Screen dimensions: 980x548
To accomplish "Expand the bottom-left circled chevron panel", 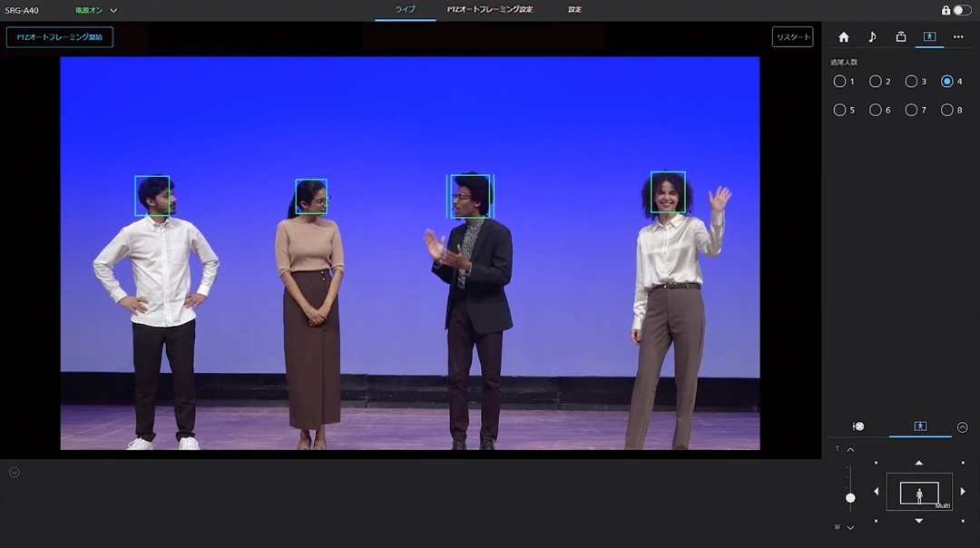I will (x=15, y=472).
